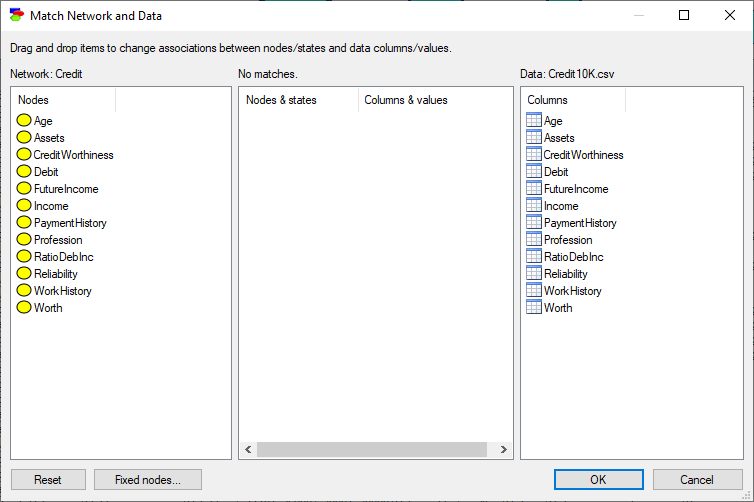Select FutureIncome text in Nodes list
This screenshot has width=754, height=502.
(x=66, y=189)
